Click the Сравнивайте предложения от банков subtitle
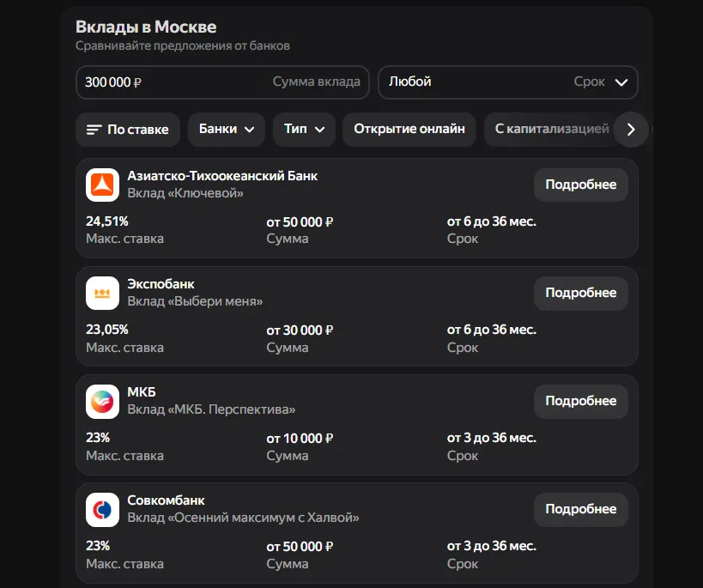The height and width of the screenshot is (588, 703). [x=183, y=45]
